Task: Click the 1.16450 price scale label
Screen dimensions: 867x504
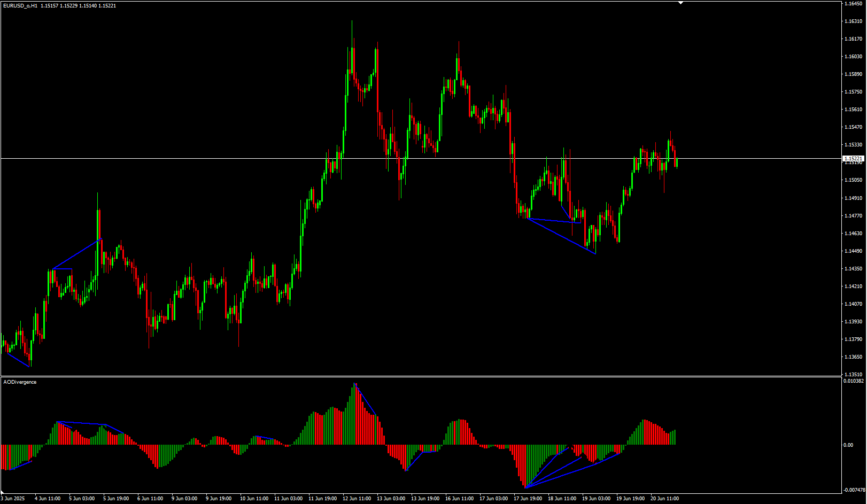Action: tap(853, 4)
